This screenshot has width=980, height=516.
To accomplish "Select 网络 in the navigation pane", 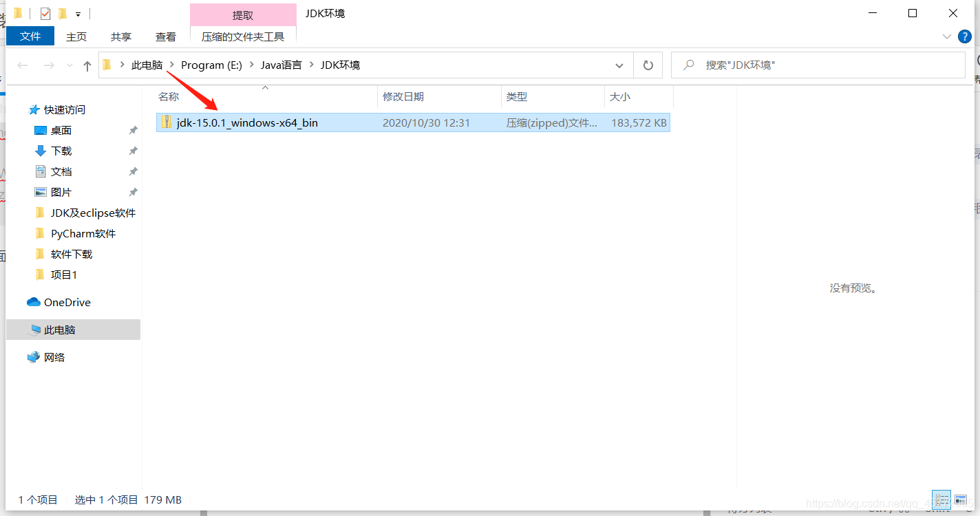I will (54, 357).
